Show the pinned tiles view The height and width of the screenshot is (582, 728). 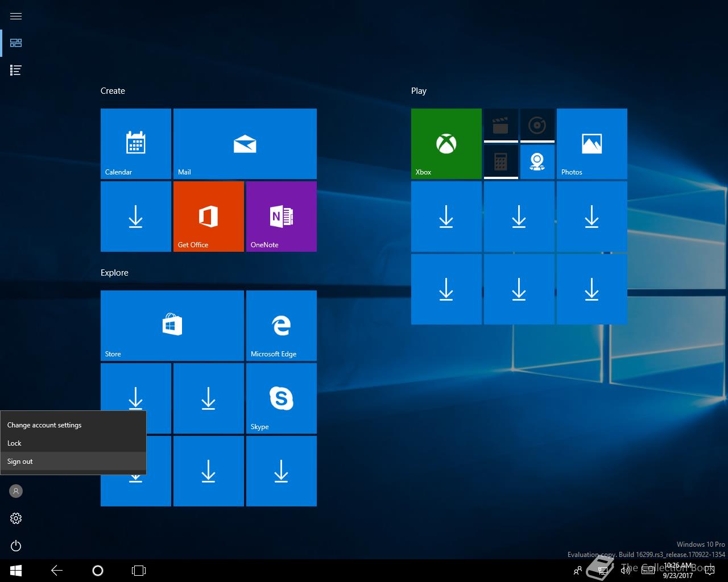16,43
